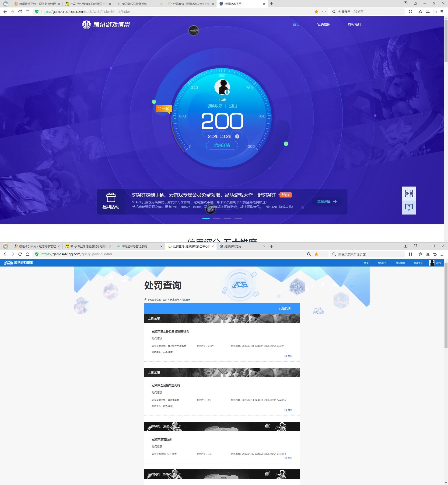Expand the 无畏契约 已结束禁言处罚 record

click(x=288, y=458)
